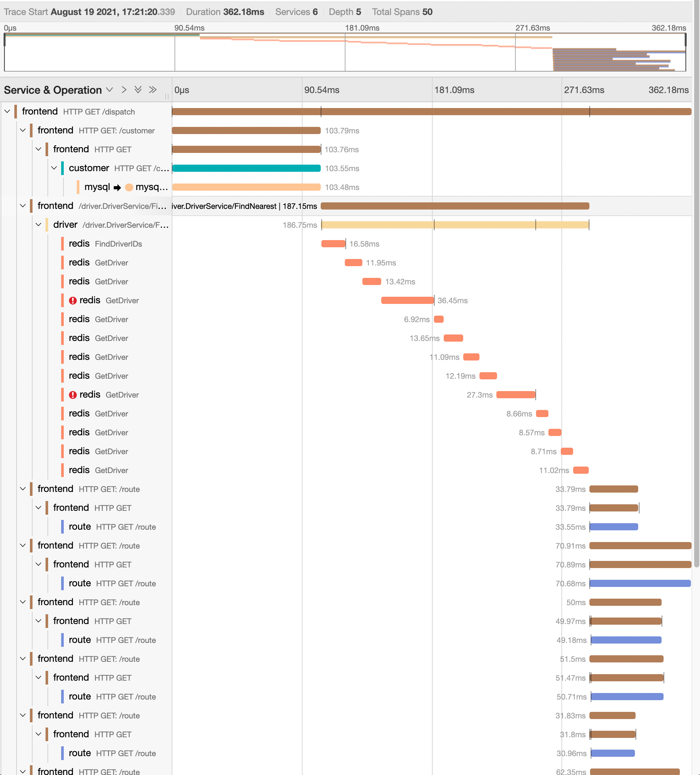700x775 pixels.
Task: Collapse the customer HTTP GET span children
Action: tap(54, 168)
